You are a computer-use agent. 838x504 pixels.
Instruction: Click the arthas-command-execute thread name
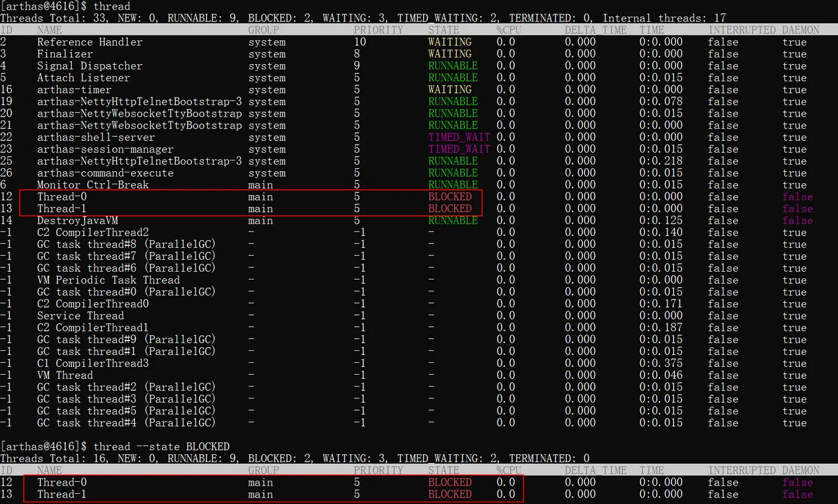(x=105, y=173)
